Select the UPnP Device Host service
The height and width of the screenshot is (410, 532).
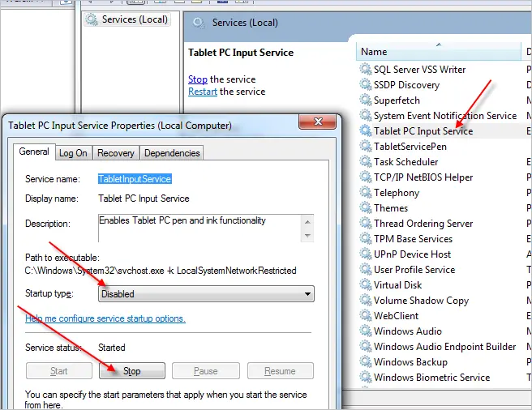coord(412,254)
